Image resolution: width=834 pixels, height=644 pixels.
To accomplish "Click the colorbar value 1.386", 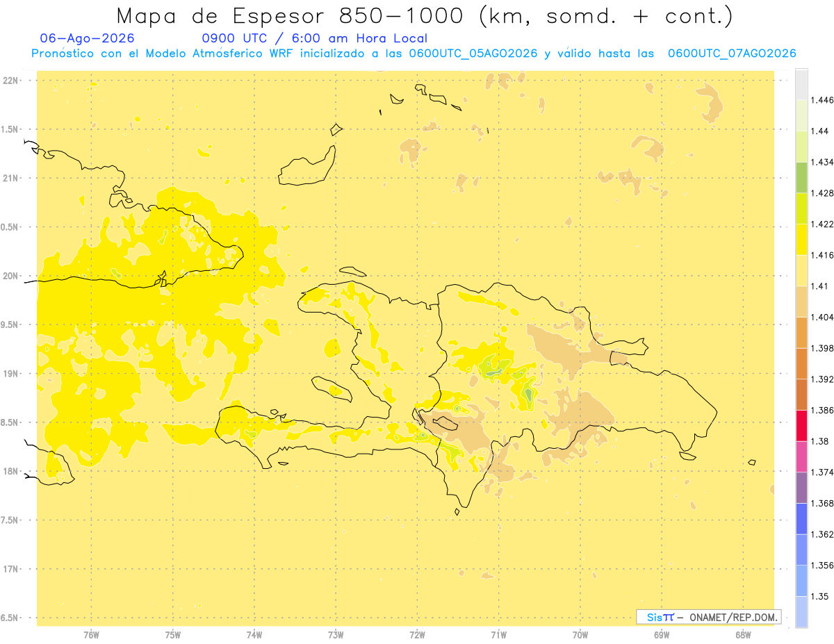I will click(823, 410).
